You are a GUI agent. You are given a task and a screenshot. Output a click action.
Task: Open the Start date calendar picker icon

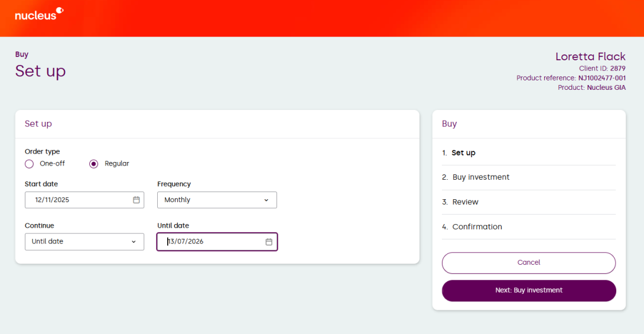click(136, 200)
